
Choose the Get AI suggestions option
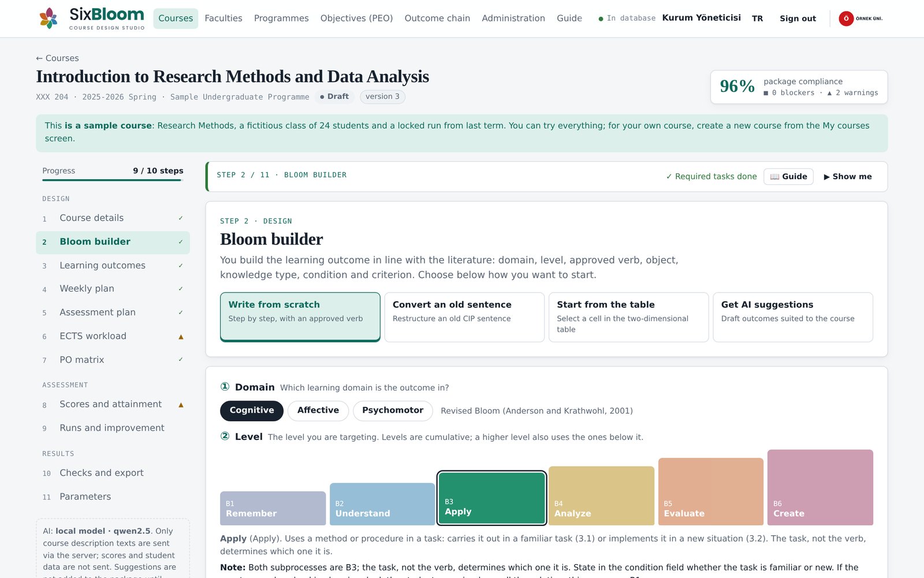(793, 317)
